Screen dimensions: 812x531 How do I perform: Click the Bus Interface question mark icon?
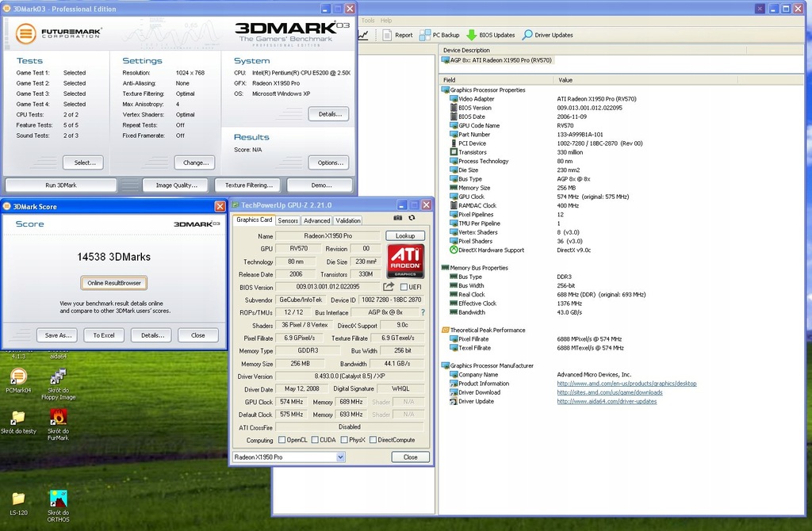point(422,312)
